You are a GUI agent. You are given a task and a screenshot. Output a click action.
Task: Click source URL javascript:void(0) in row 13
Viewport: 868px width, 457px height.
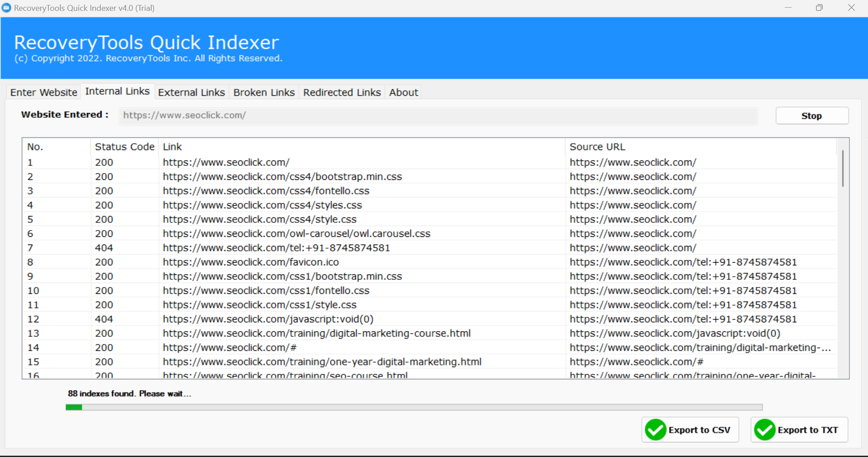point(675,333)
